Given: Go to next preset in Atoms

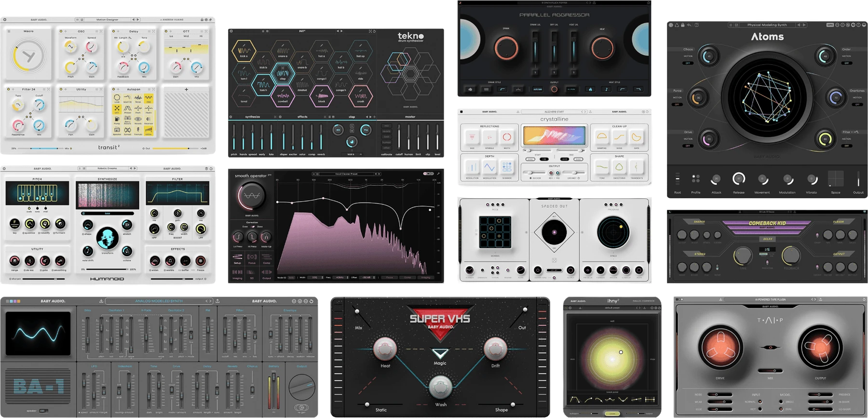Looking at the screenshot, I should pos(803,25).
